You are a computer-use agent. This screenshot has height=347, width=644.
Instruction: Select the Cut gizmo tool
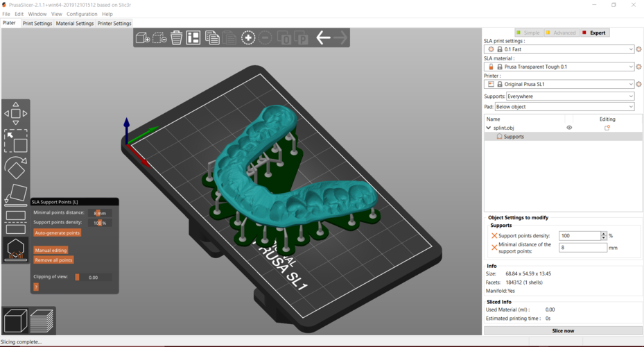(x=16, y=222)
